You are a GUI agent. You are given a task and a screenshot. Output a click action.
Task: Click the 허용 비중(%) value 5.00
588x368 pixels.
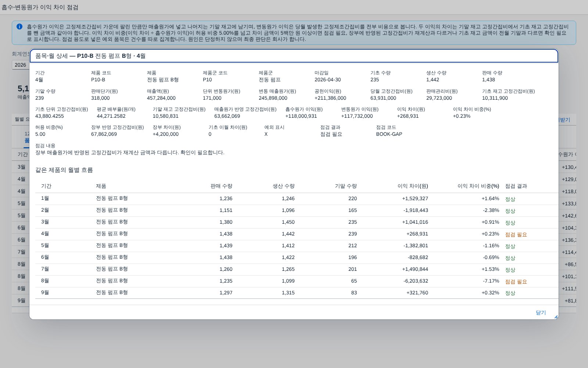coord(40,134)
